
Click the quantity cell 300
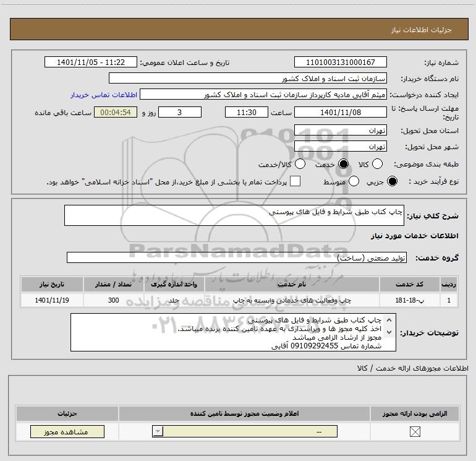(114, 300)
